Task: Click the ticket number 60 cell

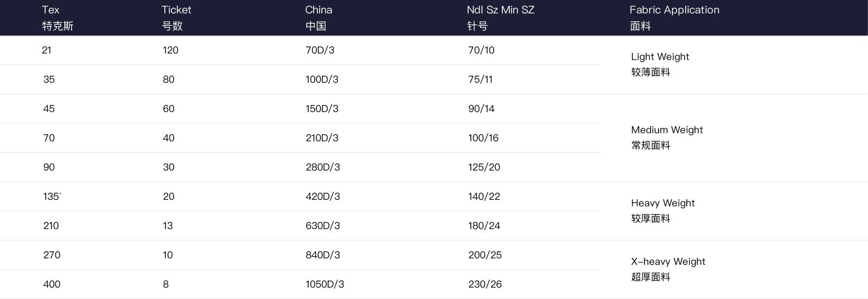Action: click(168, 109)
